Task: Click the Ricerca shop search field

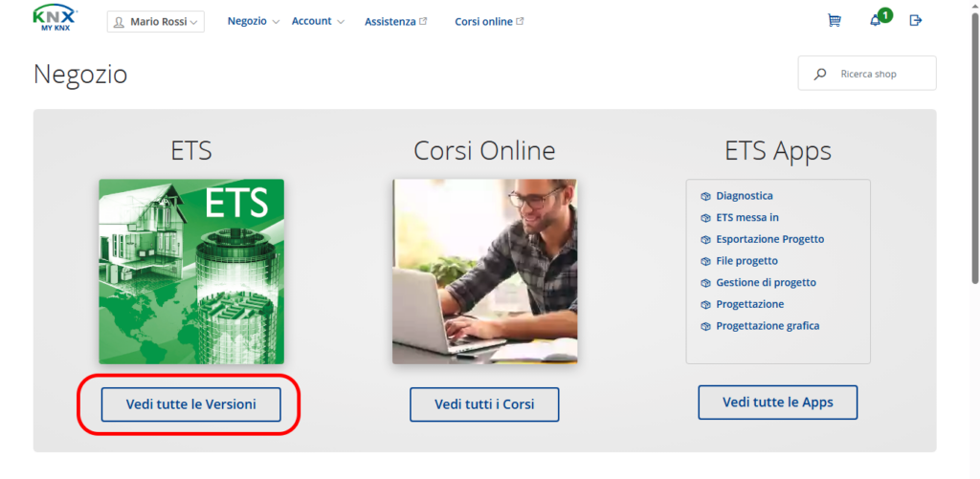Action: point(867,73)
